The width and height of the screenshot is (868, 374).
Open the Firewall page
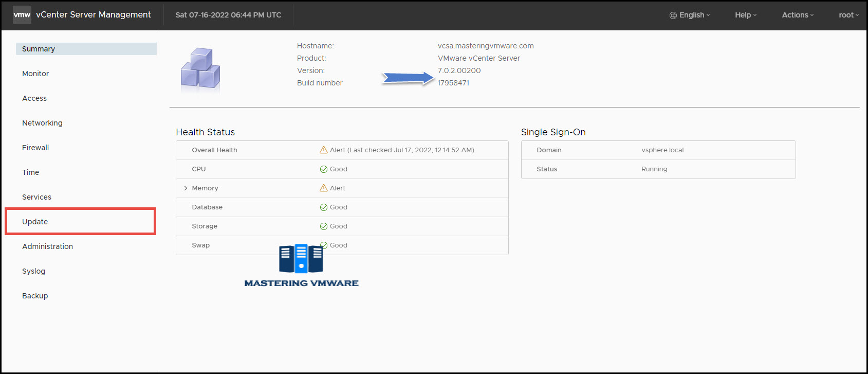click(35, 148)
